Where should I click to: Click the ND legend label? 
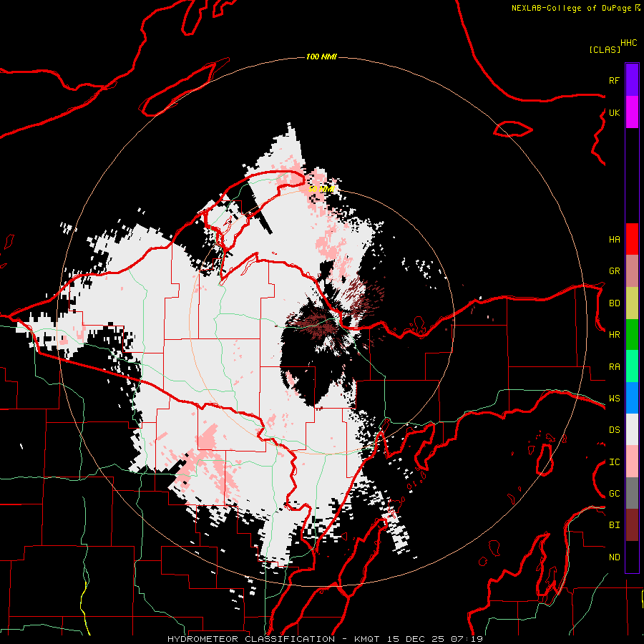(x=614, y=557)
